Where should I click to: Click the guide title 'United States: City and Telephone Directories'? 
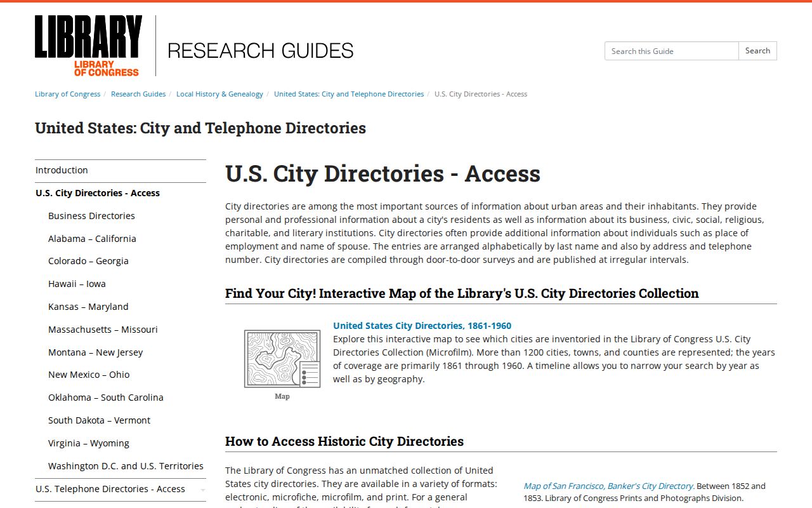click(x=200, y=128)
